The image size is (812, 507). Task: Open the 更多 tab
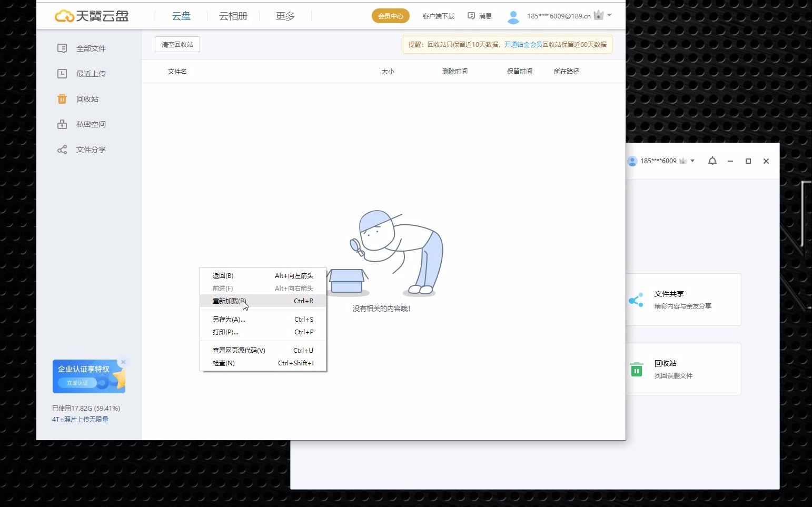(285, 16)
